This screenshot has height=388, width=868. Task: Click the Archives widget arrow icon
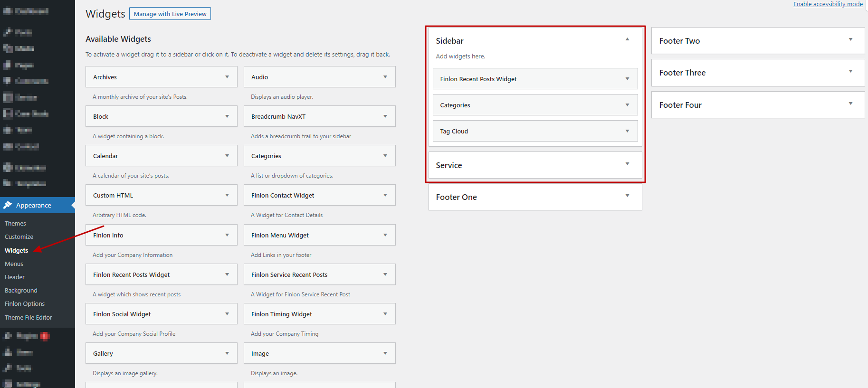pyautogui.click(x=227, y=77)
